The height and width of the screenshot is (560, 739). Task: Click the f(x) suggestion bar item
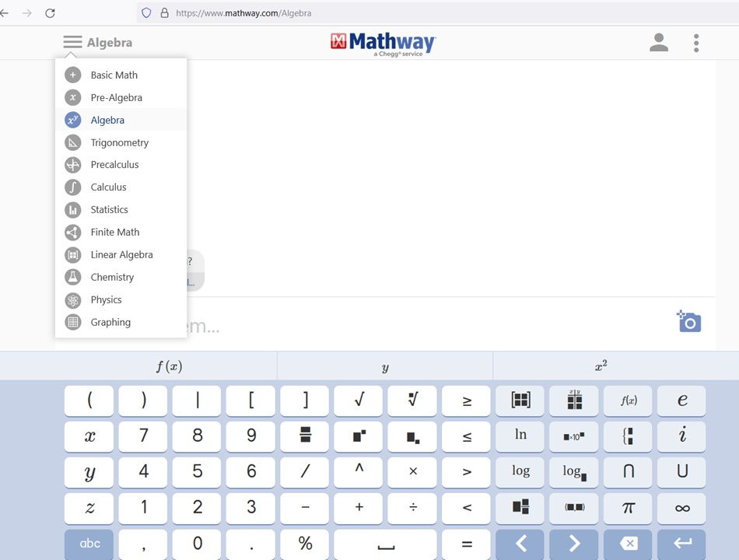(170, 366)
